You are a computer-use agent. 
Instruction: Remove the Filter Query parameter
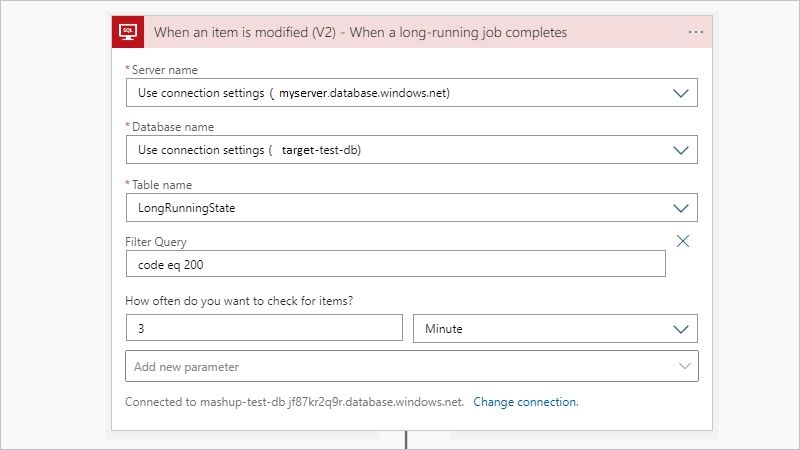coord(683,241)
